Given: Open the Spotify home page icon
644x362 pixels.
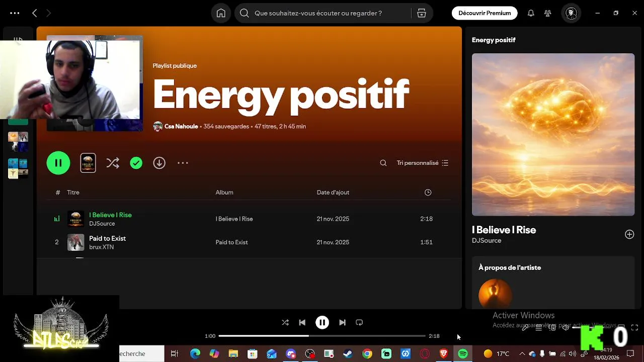Looking at the screenshot, I should (221, 13).
